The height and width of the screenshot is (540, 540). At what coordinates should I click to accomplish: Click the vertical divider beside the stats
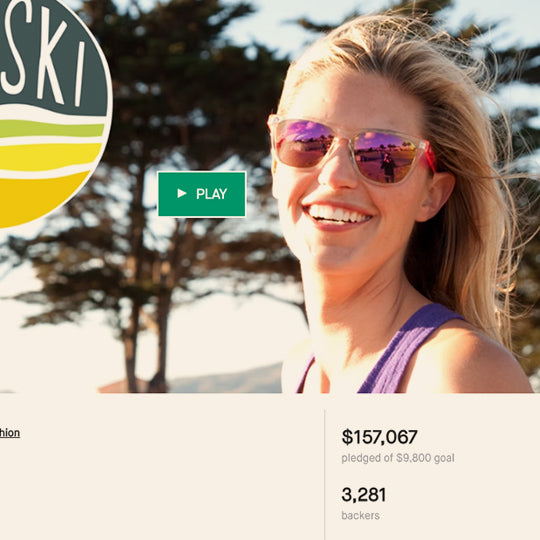click(324, 475)
